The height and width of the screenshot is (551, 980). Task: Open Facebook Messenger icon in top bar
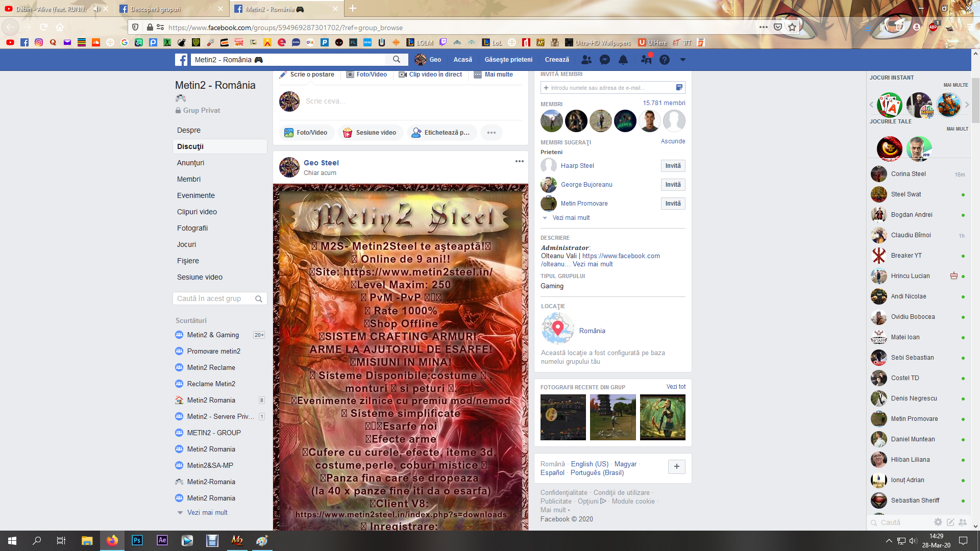(x=605, y=60)
